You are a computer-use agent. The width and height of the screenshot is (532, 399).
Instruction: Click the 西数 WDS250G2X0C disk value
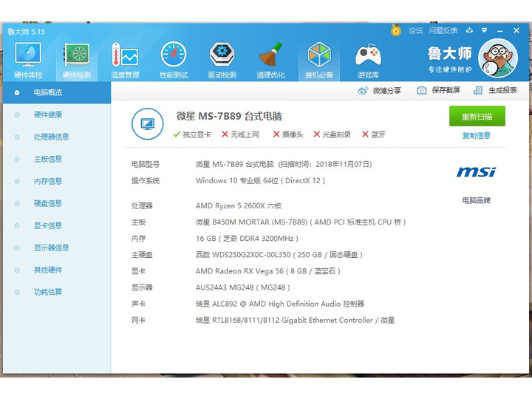tap(279, 255)
